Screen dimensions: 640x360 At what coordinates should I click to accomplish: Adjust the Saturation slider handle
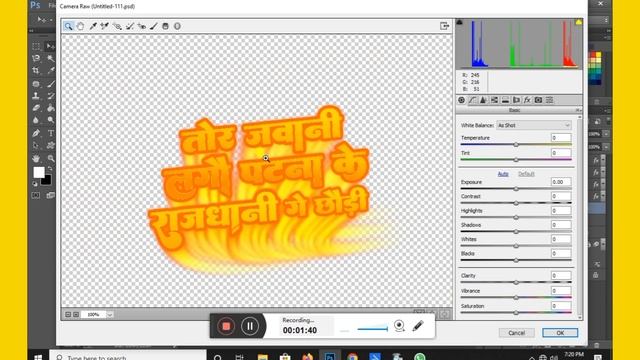click(x=516, y=313)
